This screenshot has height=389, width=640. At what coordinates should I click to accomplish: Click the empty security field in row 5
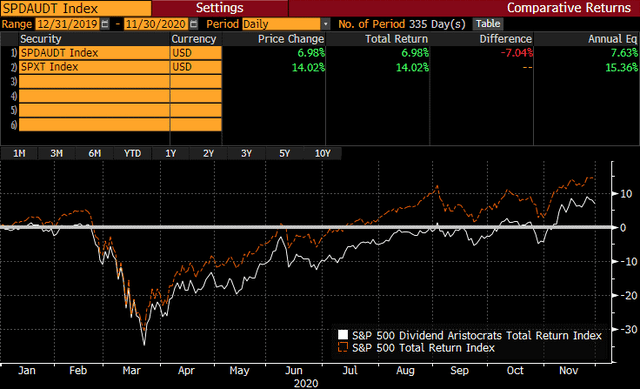coord(94,110)
